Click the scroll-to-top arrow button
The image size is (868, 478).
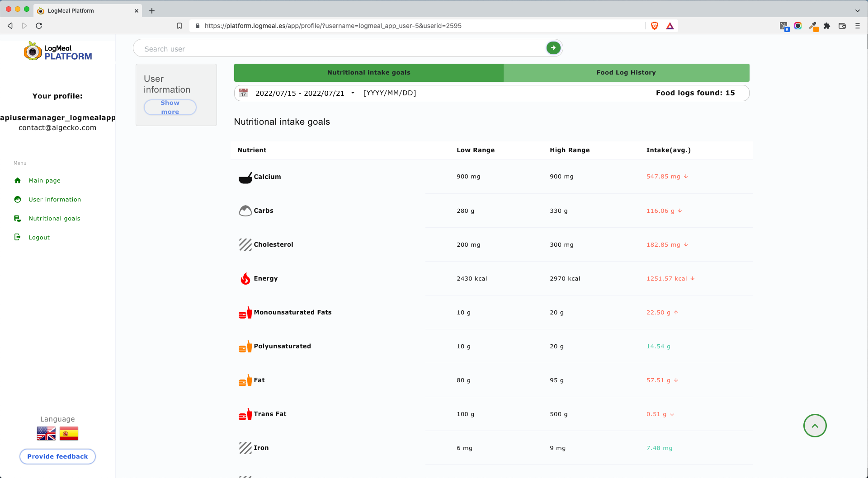click(x=815, y=425)
